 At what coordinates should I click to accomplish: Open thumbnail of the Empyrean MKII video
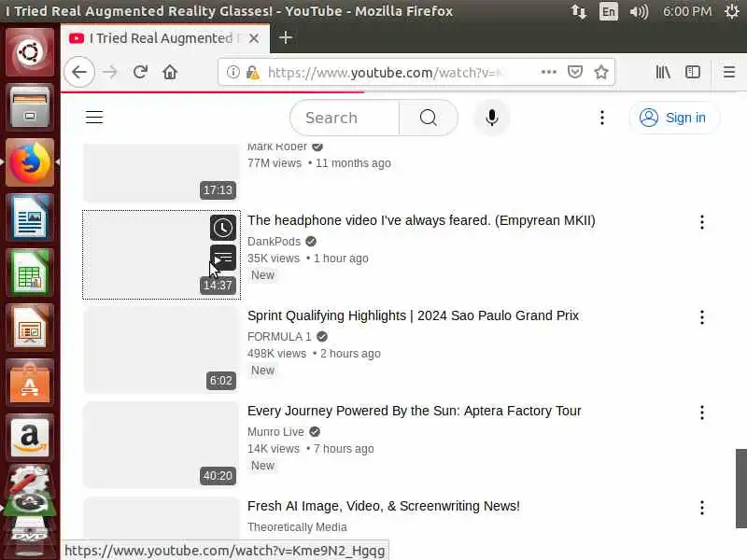point(162,255)
